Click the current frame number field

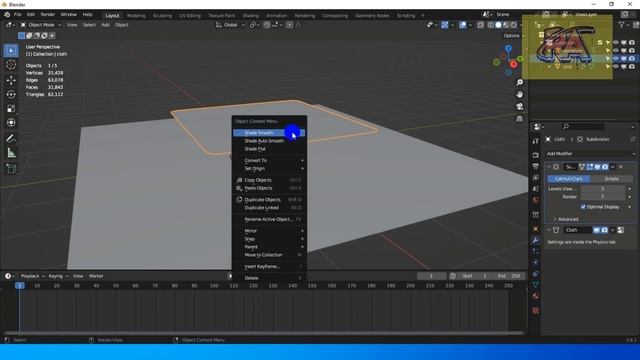[x=431, y=276]
